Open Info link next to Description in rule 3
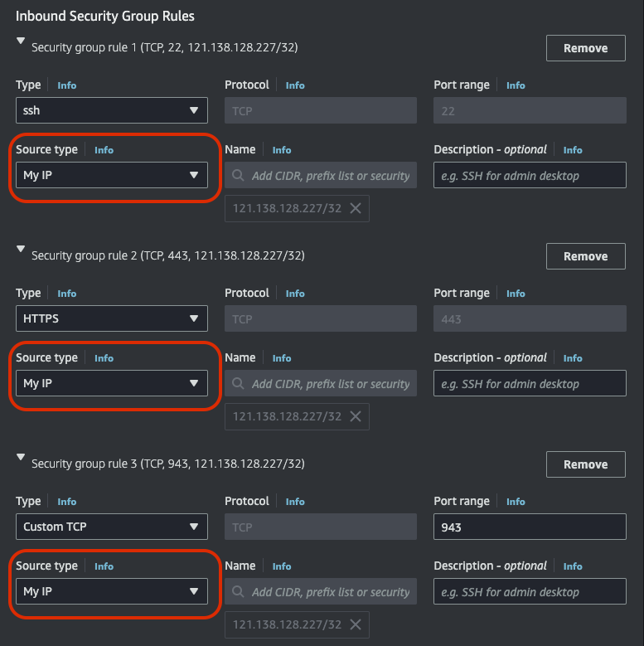Viewport: 644px width, 646px height. coord(573,566)
